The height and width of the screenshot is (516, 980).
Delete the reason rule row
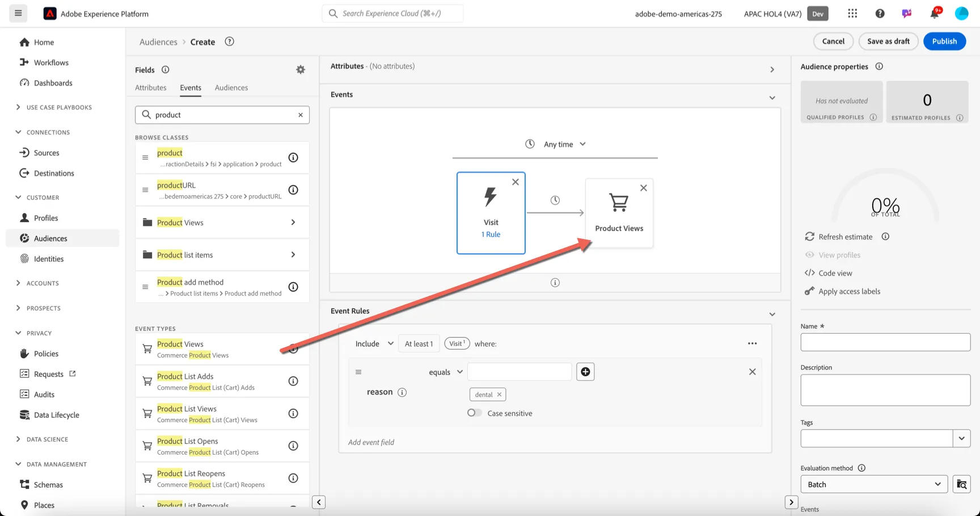tap(753, 372)
